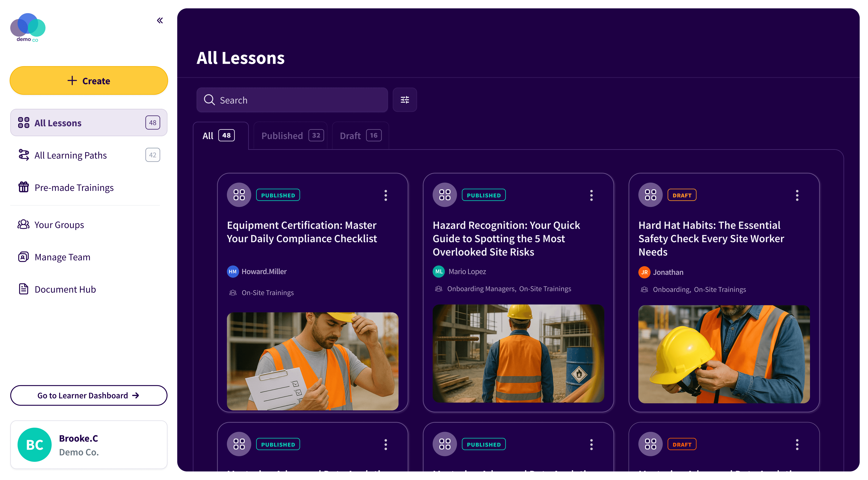This screenshot has width=868, height=480.
Task: Click the magnifier icon in Search
Action: pos(209,100)
